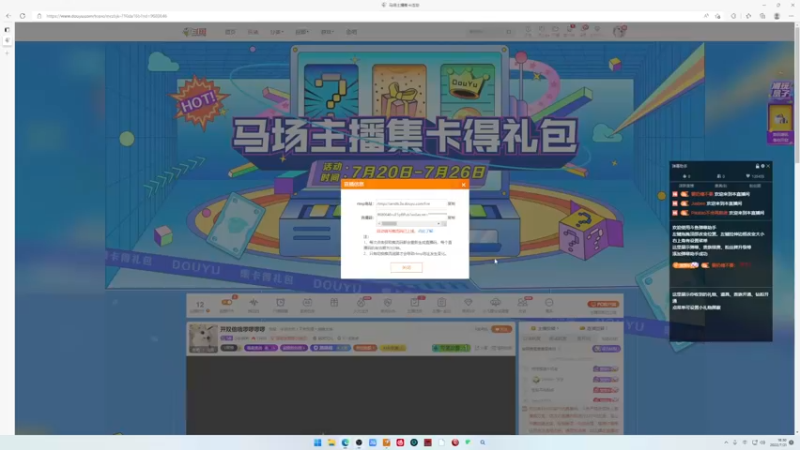Open the first menu item after the Douyu logo
Image resolution: width=800 pixels, height=450 pixels.
coord(230,32)
